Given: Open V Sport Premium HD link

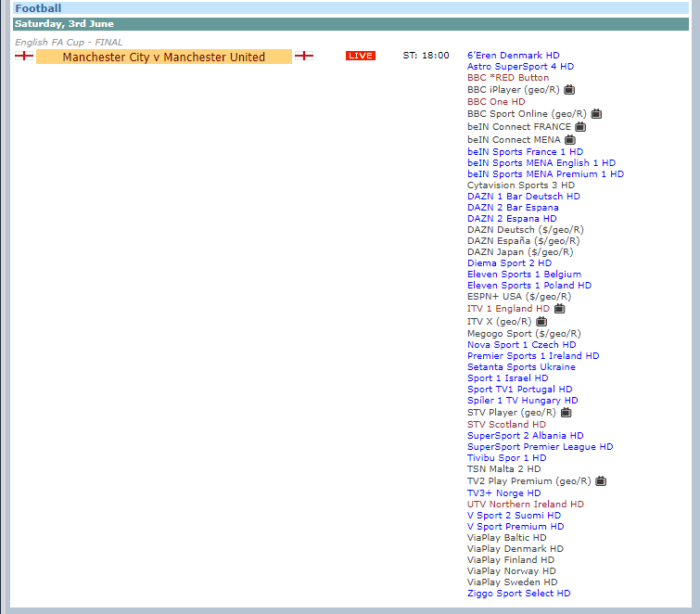Looking at the screenshot, I should click(x=515, y=527).
